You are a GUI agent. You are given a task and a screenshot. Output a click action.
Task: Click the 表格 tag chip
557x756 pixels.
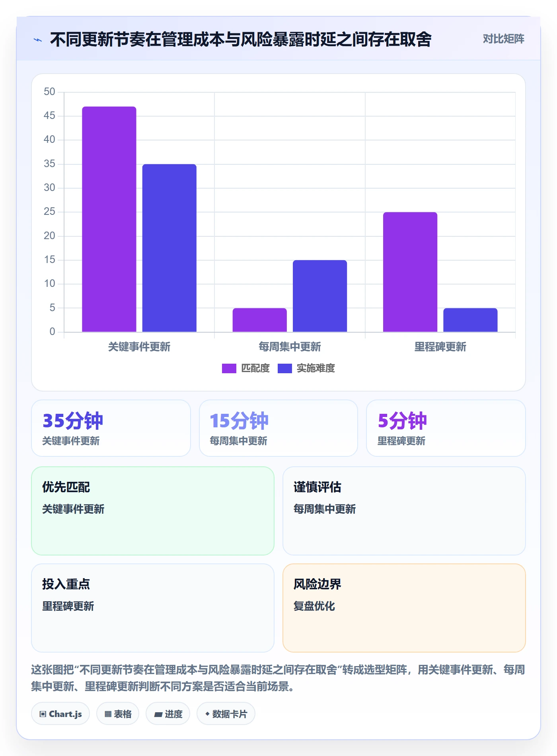tap(118, 714)
